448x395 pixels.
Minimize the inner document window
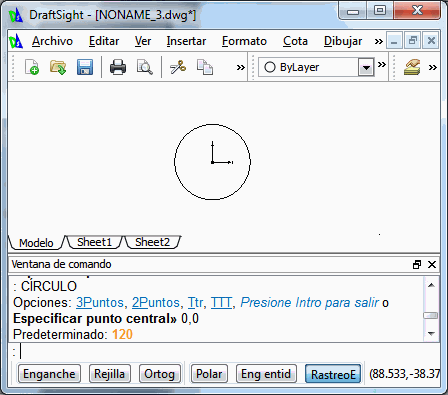click(394, 41)
